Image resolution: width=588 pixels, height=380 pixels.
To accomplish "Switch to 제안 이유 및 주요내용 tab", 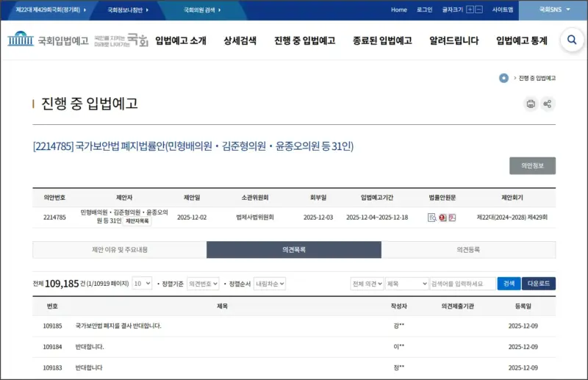I will tap(120, 250).
